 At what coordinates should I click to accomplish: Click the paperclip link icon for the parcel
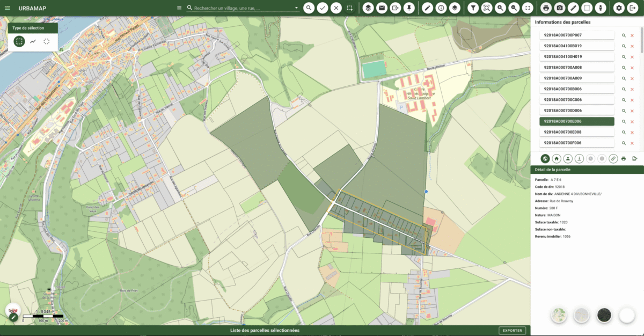tap(613, 158)
